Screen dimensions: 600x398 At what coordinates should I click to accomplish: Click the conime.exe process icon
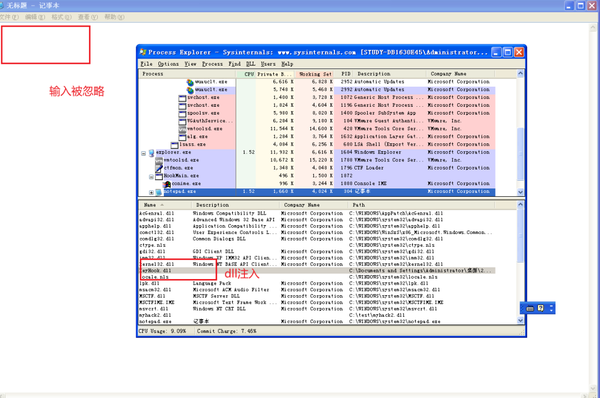pyautogui.click(x=167, y=184)
